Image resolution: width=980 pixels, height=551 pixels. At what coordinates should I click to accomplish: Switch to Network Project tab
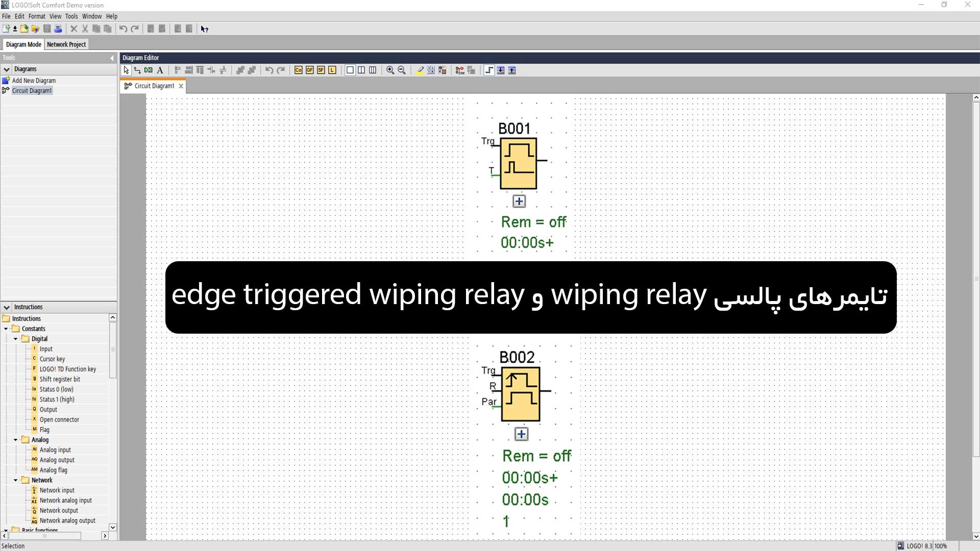pyautogui.click(x=66, y=44)
